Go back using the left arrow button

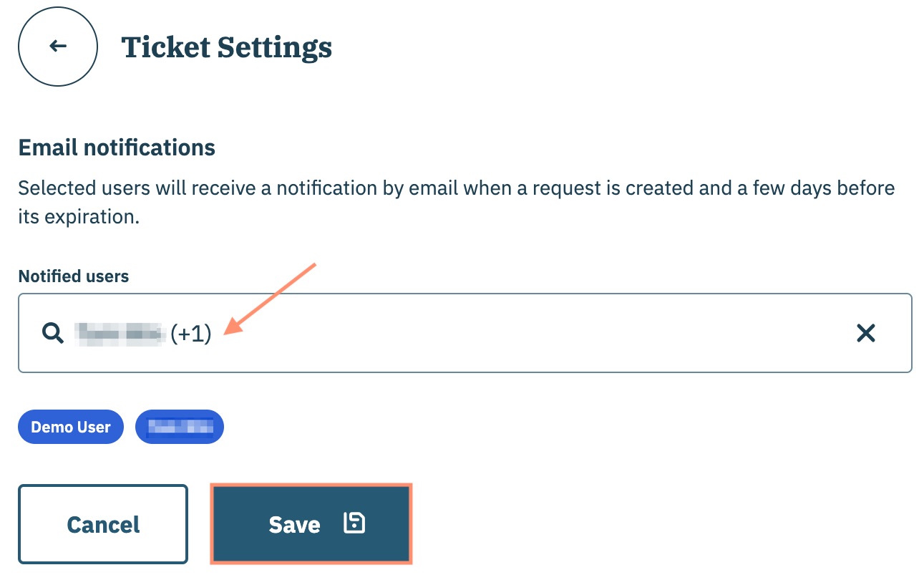tap(57, 47)
